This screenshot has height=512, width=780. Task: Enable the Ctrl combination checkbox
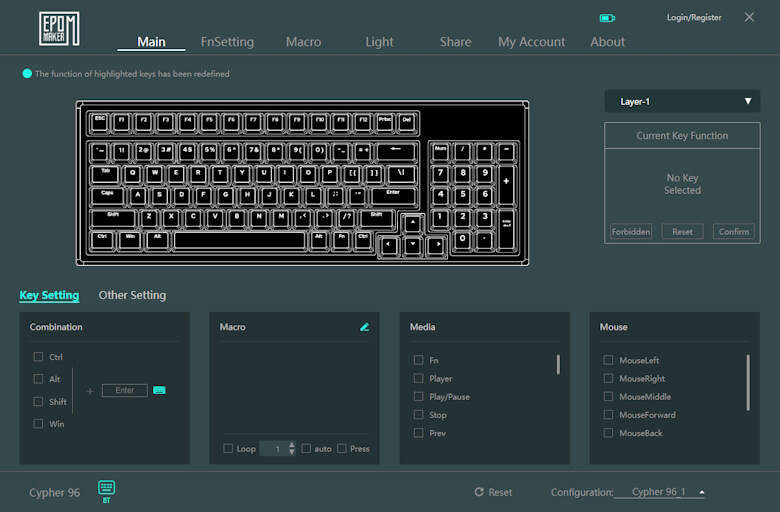click(x=38, y=357)
